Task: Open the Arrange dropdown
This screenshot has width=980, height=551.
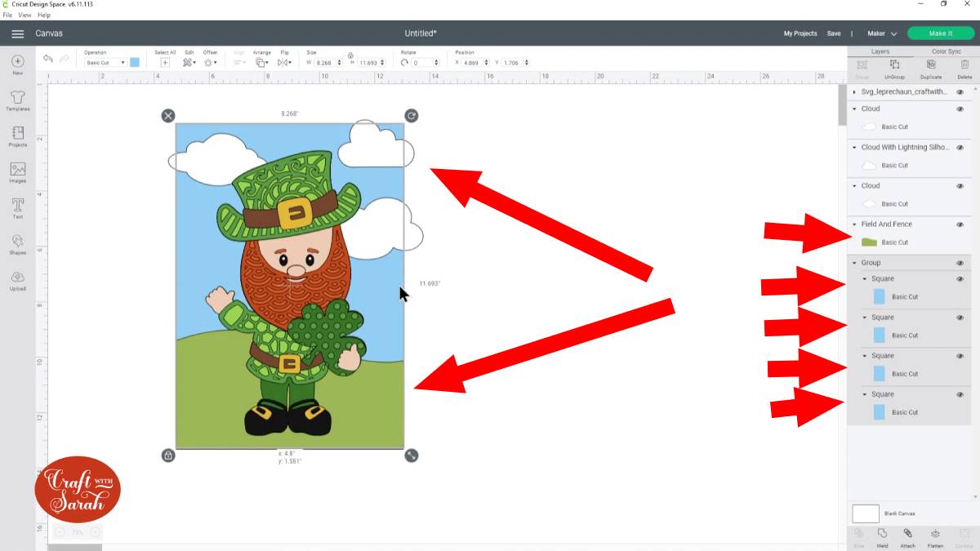Action: (x=261, y=62)
